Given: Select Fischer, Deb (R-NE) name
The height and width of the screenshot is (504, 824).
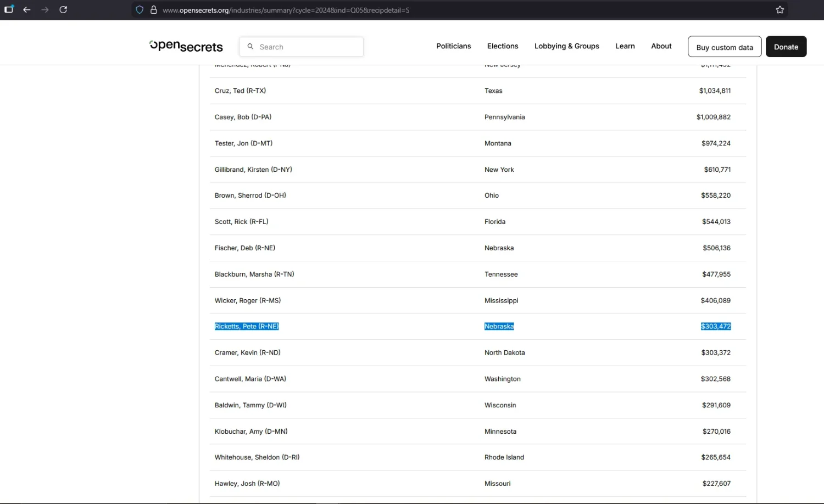Looking at the screenshot, I should [x=245, y=249].
